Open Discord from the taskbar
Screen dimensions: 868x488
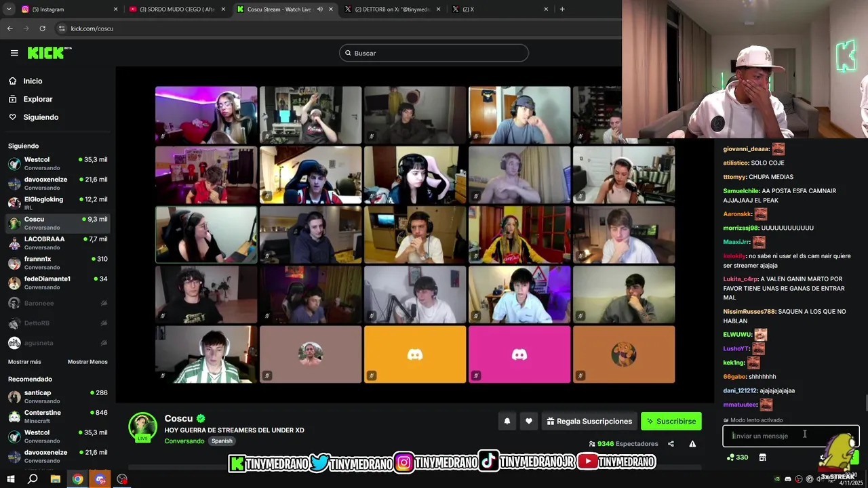tap(100, 479)
